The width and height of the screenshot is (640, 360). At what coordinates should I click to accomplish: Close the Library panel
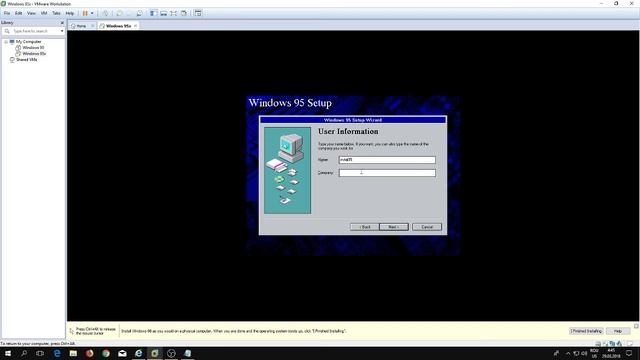(62, 23)
